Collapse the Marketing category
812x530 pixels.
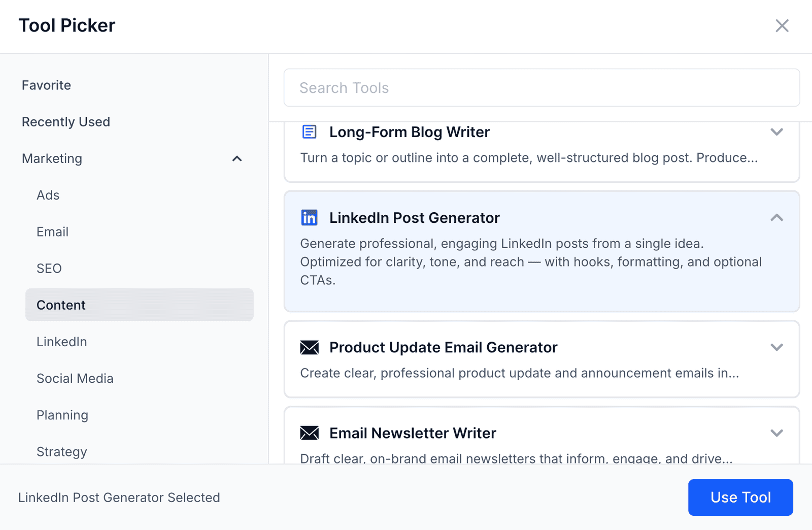coord(236,159)
